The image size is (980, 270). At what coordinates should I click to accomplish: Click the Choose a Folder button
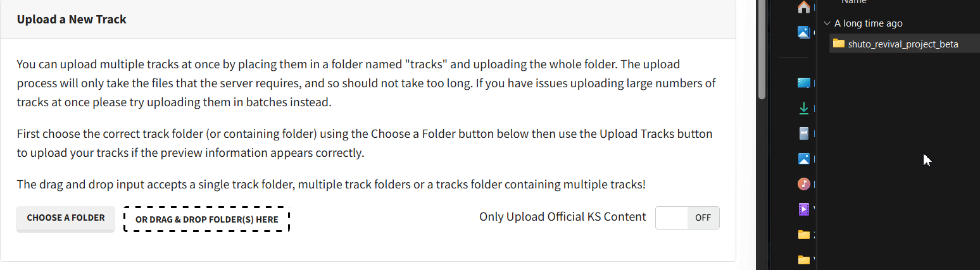[x=66, y=218]
